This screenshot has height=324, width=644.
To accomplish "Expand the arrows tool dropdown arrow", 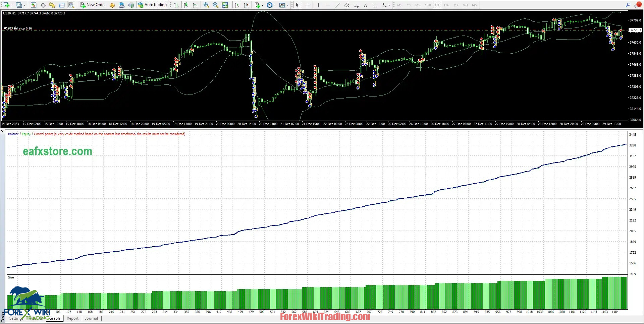I will click(x=389, y=5).
